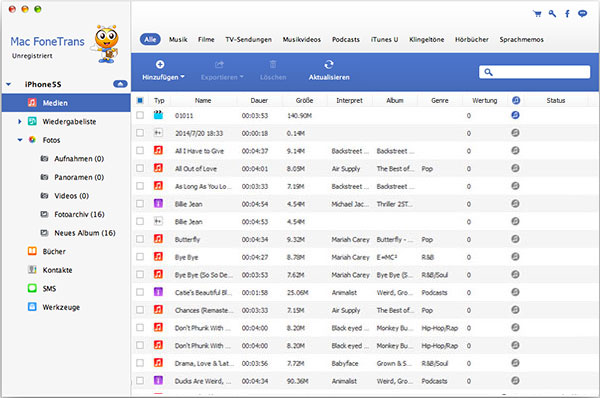The width and height of the screenshot is (600, 398).
Task: Check the box for Drama, Love & 'Lat...
Action: (x=140, y=363)
